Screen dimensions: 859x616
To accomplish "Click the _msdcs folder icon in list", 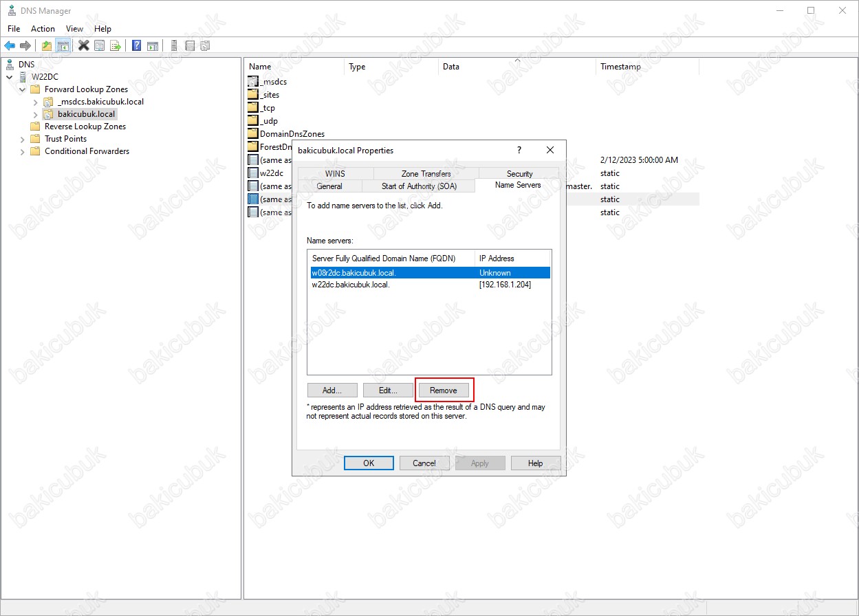I will coord(252,82).
